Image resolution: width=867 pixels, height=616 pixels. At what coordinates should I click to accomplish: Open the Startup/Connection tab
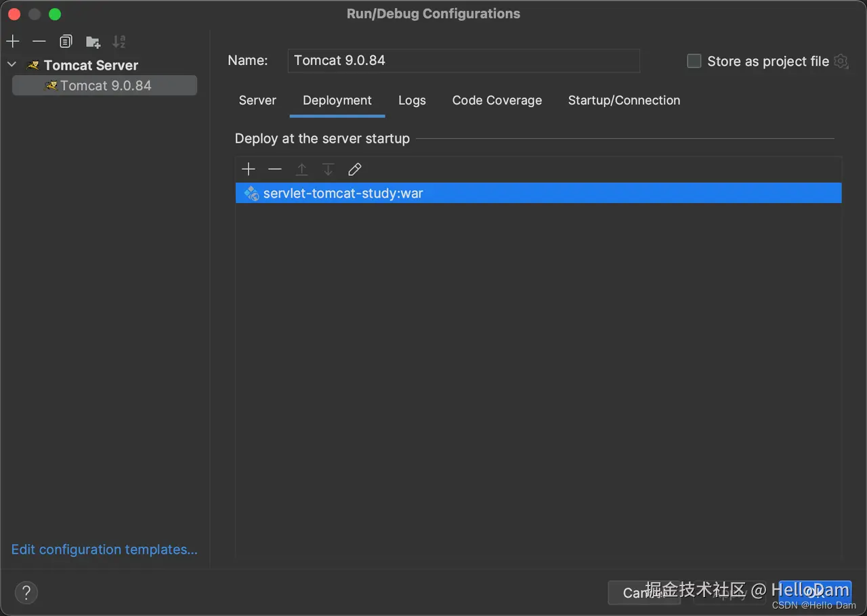tap(624, 100)
